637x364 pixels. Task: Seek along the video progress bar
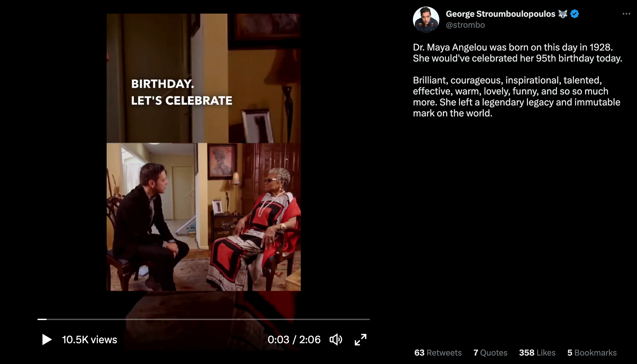(x=204, y=319)
